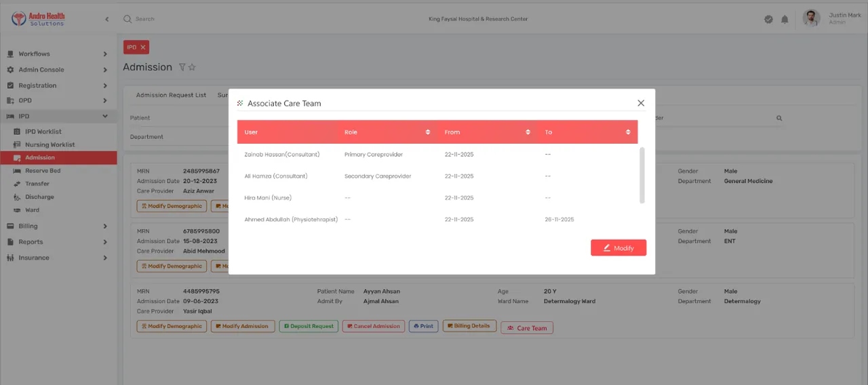Click Deposit Request button

309,326
